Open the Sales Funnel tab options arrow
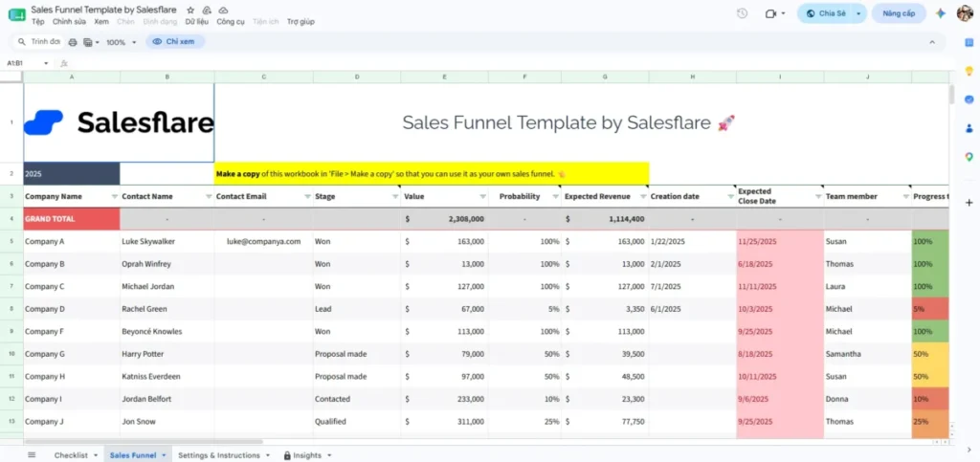 point(164,455)
